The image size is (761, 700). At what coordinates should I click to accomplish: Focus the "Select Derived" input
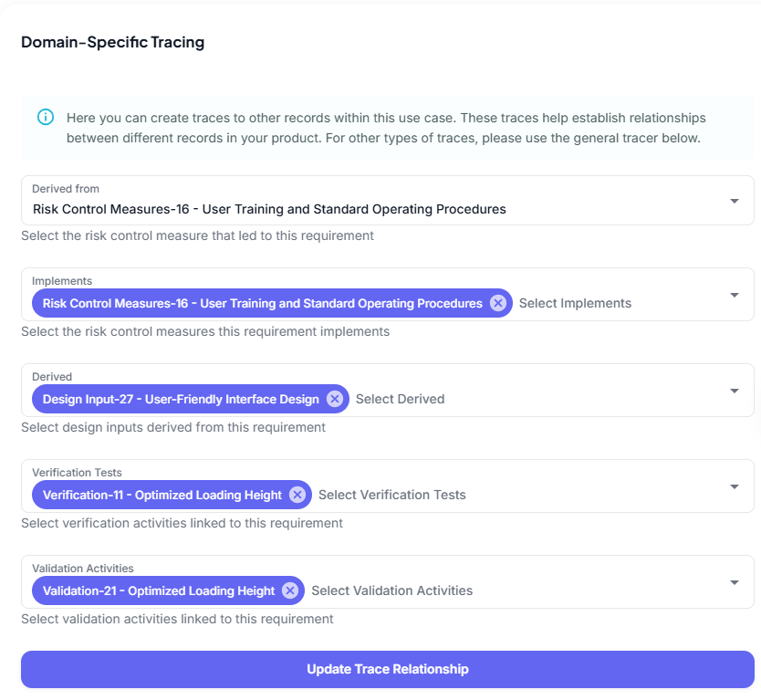(400, 399)
